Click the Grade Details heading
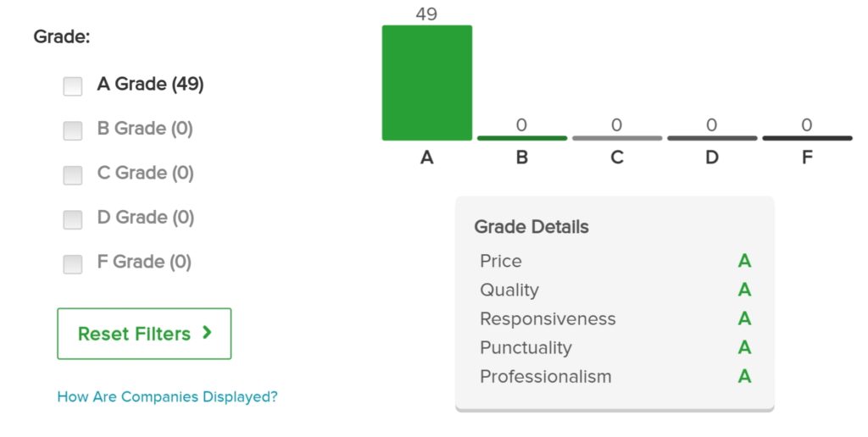This screenshot has height=437, width=868. click(x=531, y=227)
